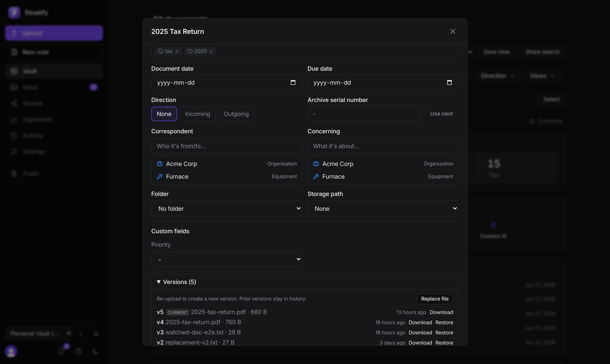Open the Storage path dropdown

[x=383, y=208]
